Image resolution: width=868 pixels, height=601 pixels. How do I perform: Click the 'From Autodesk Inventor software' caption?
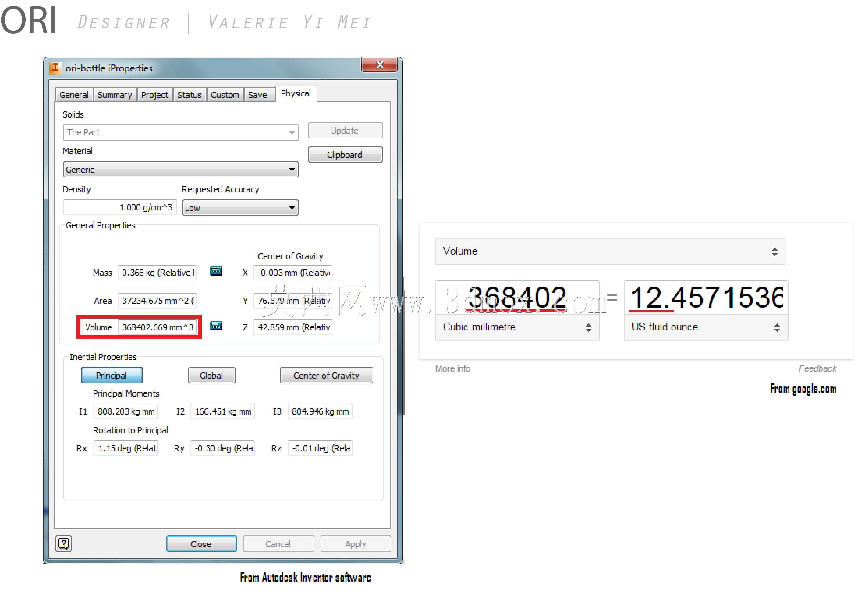pos(305,578)
